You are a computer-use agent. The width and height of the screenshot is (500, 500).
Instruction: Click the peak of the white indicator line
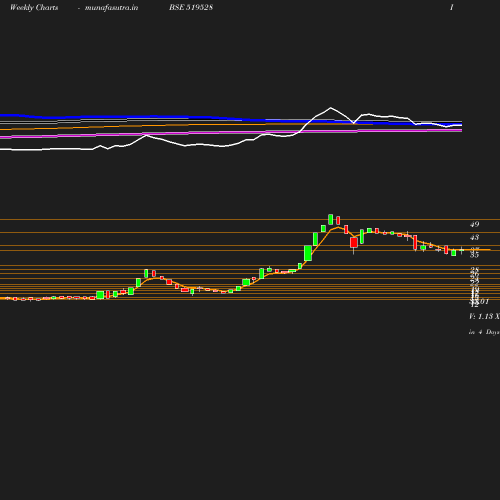click(331, 108)
